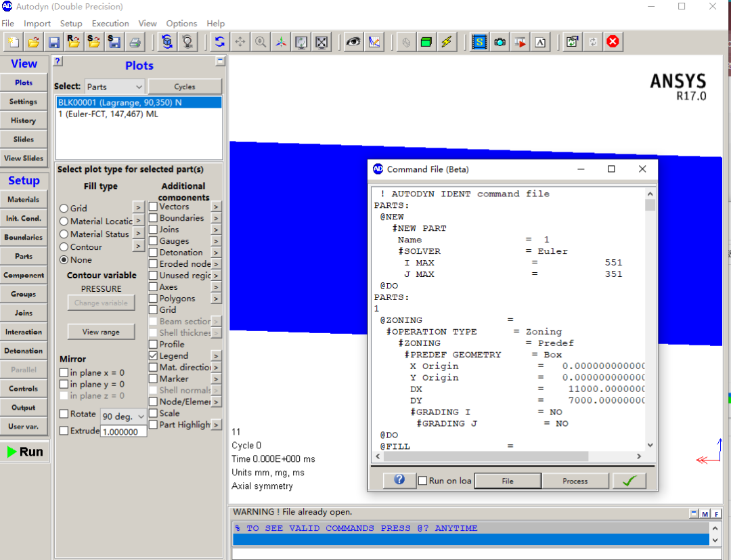Click the red stop X toolbar icon

coord(613,42)
